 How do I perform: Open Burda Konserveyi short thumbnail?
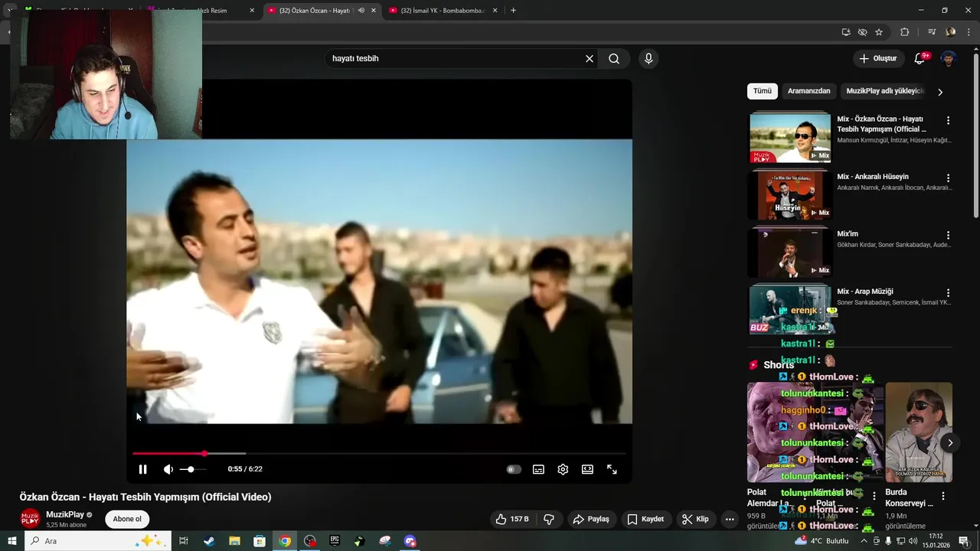tap(919, 432)
